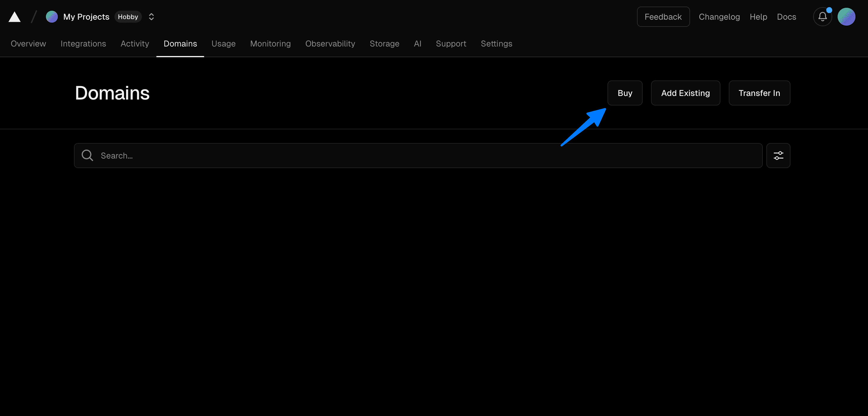Open the AI tab

point(418,44)
